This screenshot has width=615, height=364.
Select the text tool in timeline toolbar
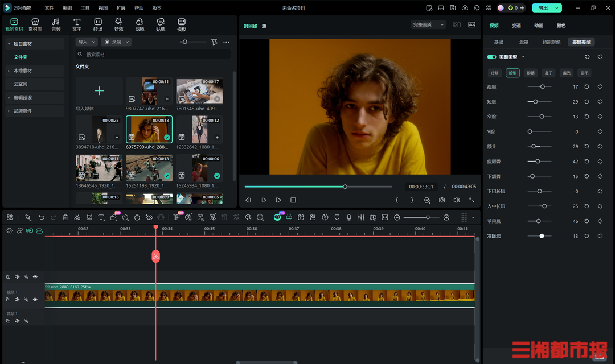click(101, 217)
